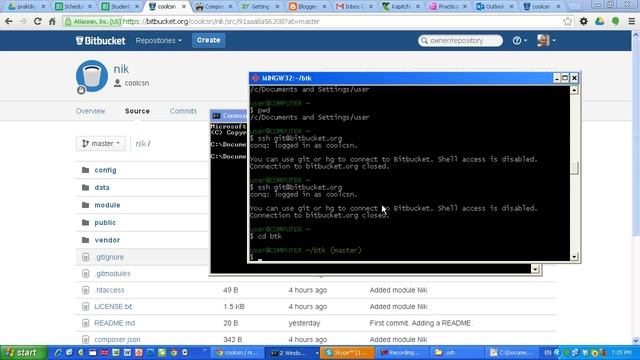Click the folder icon beside vendor

coord(85,240)
